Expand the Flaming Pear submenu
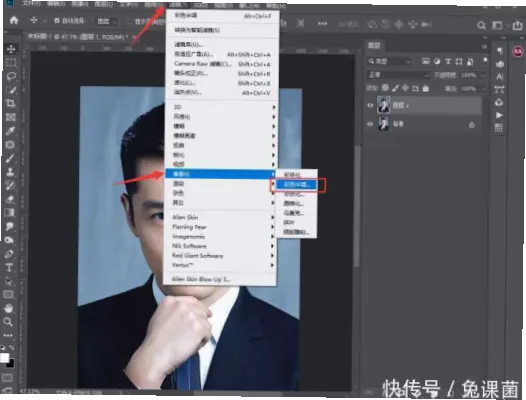The image size is (526, 400). (221, 227)
